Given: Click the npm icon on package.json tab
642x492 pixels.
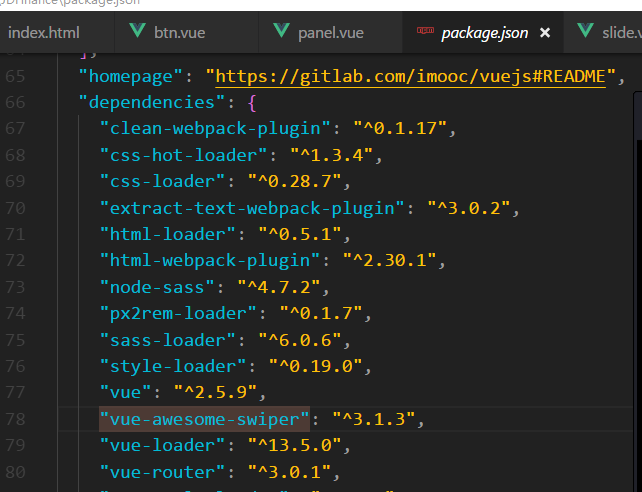Looking at the screenshot, I should click(425, 30).
